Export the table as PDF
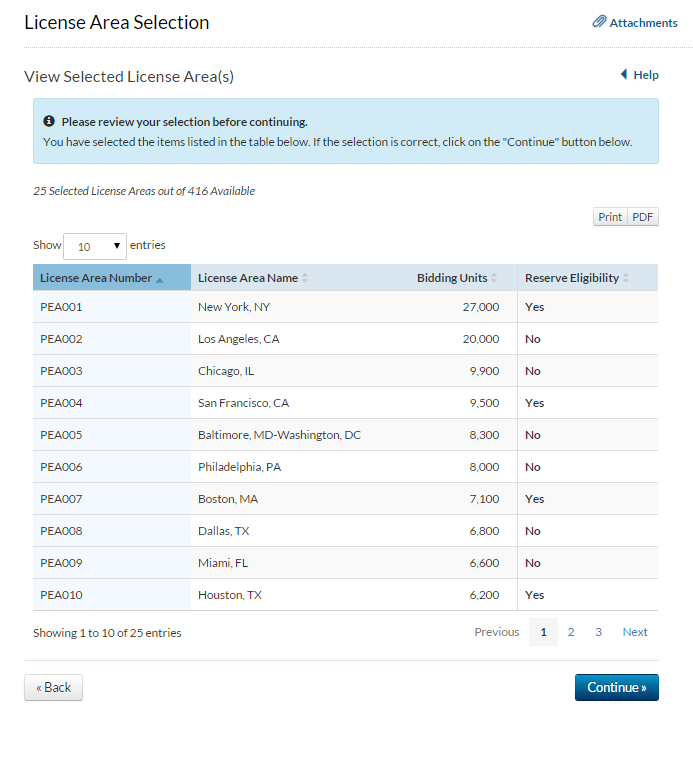Viewport: 693px width, 762px height. 642,217
